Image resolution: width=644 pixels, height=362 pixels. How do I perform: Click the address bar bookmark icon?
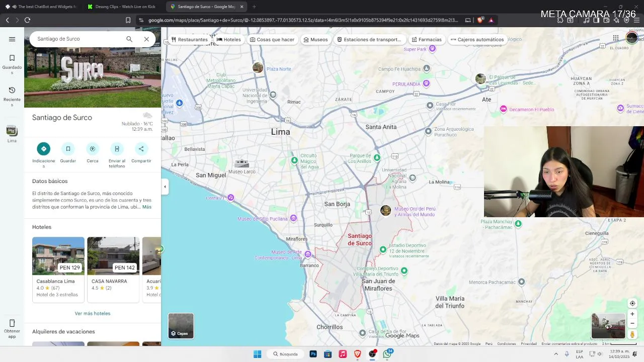(x=128, y=20)
